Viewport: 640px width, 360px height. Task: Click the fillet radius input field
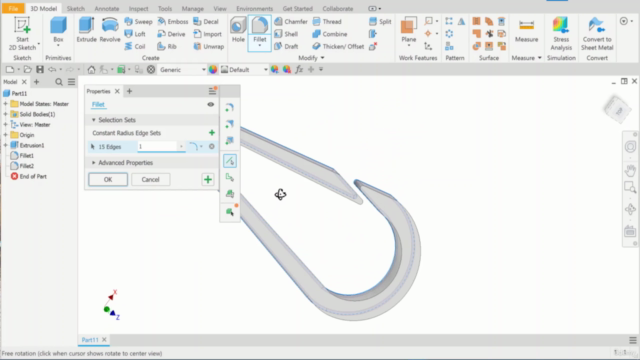158,147
